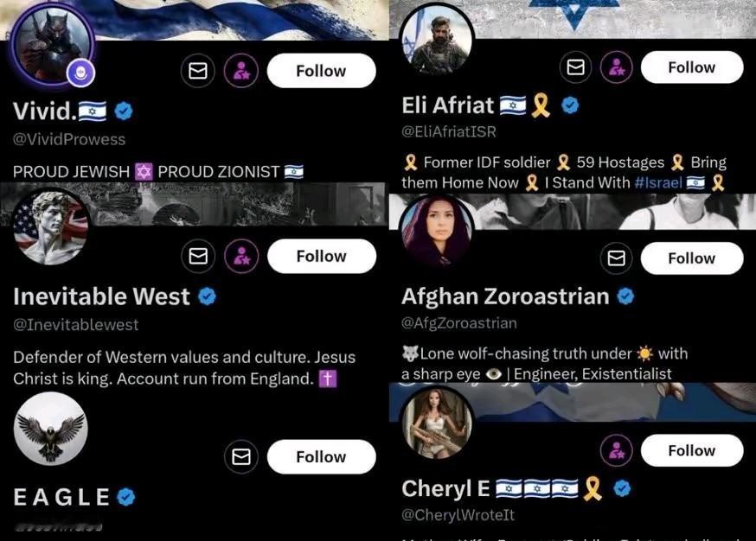Click envelope icon on EAGLE profile
The height and width of the screenshot is (541, 756).
coord(241,456)
